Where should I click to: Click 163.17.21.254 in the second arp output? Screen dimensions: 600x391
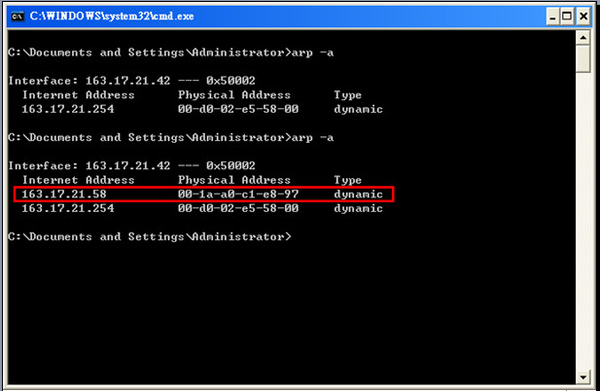(x=68, y=208)
